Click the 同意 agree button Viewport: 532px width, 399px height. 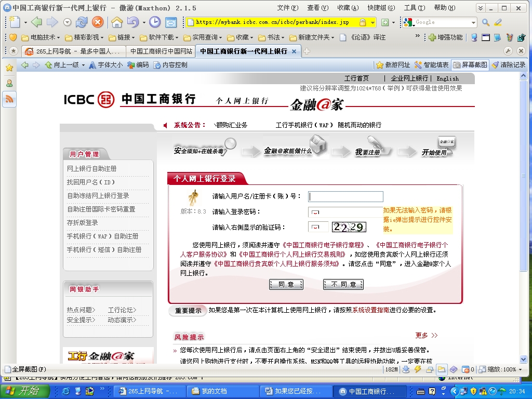click(x=286, y=284)
